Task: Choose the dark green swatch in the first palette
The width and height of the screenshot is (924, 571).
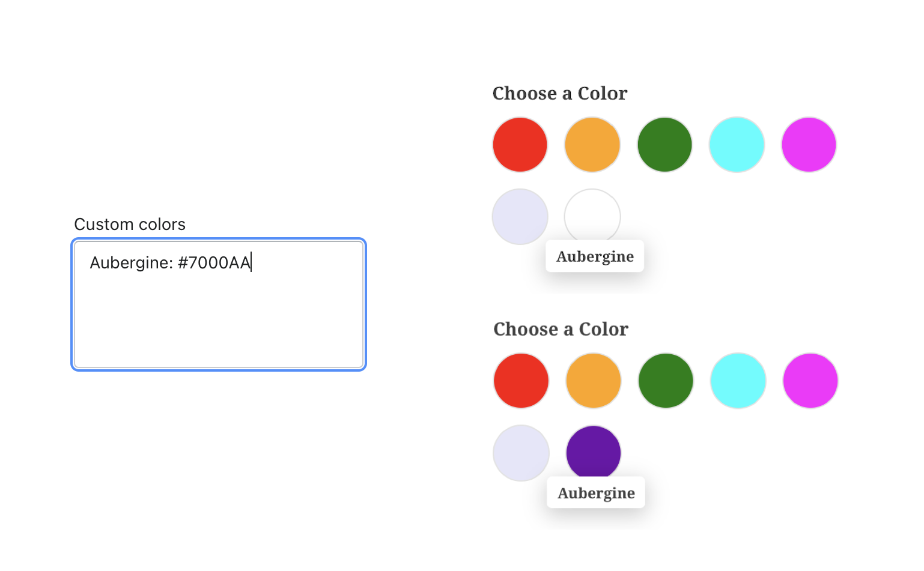Action: pyautogui.click(x=664, y=145)
